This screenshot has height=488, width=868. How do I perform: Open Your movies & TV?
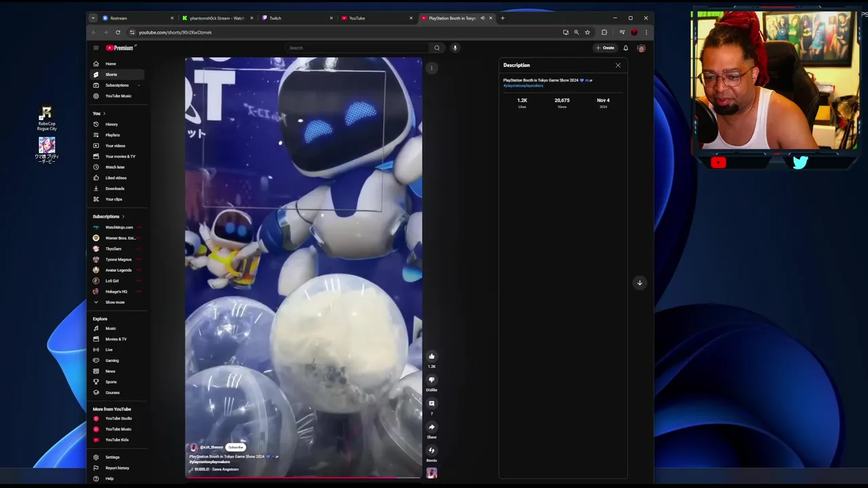(116, 157)
